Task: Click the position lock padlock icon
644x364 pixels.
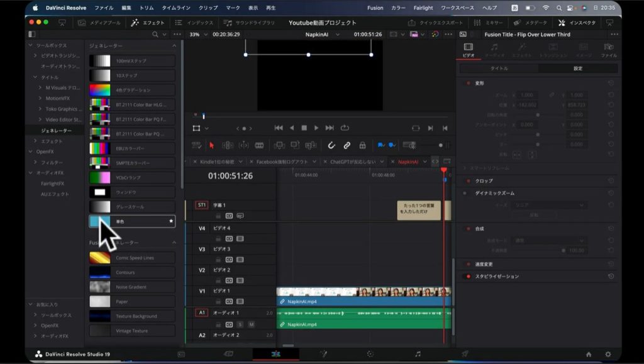Action: [x=362, y=145]
